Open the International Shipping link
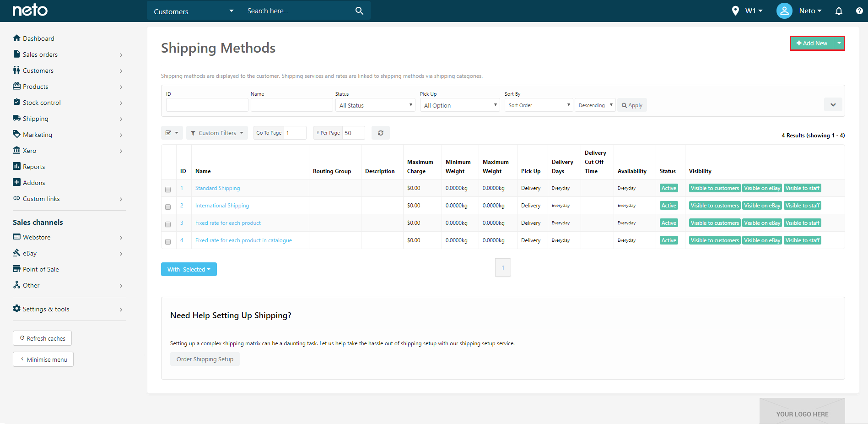The height and width of the screenshot is (424, 868). [222, 206]
